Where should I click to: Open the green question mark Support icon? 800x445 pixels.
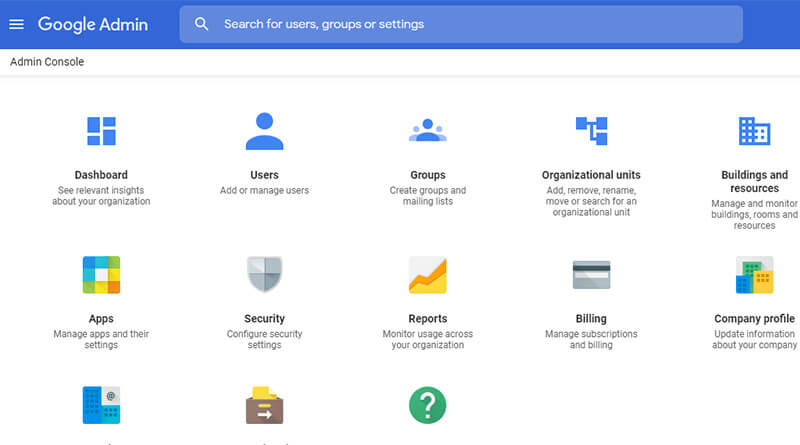click(428, 405)
